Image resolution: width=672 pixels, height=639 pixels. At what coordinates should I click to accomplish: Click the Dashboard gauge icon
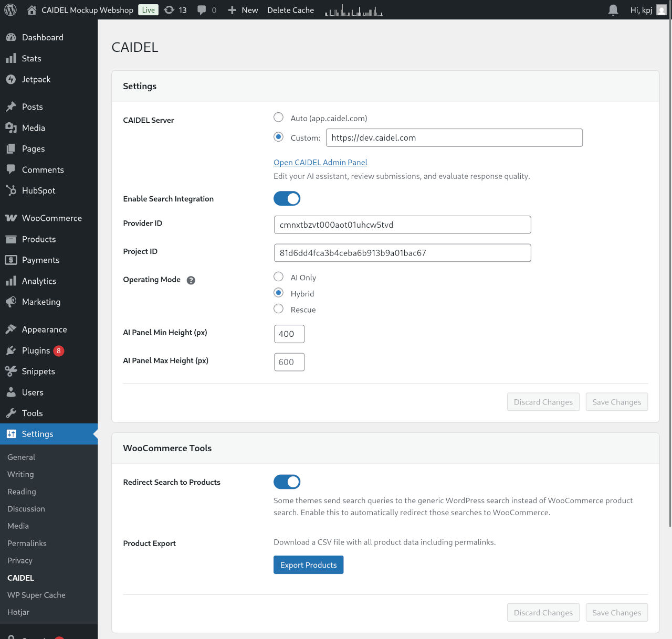[x=11, y=37]
